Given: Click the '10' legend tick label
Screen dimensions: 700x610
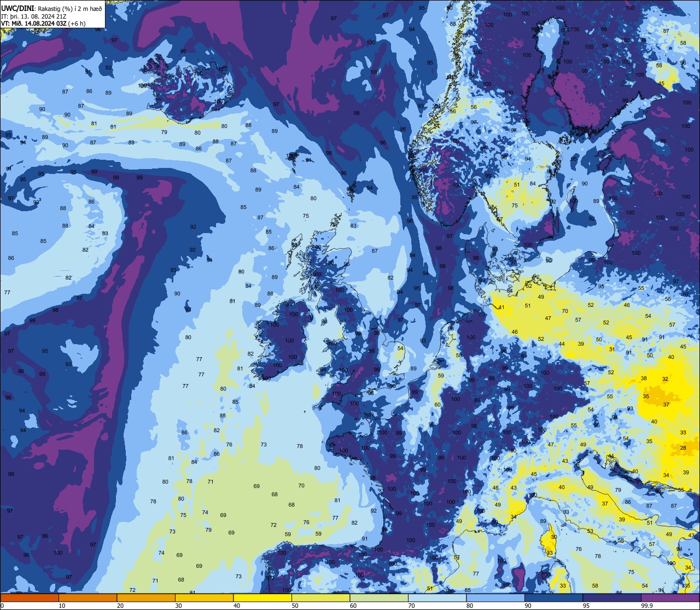Looking at the screenshot, I should click(62, 606).
